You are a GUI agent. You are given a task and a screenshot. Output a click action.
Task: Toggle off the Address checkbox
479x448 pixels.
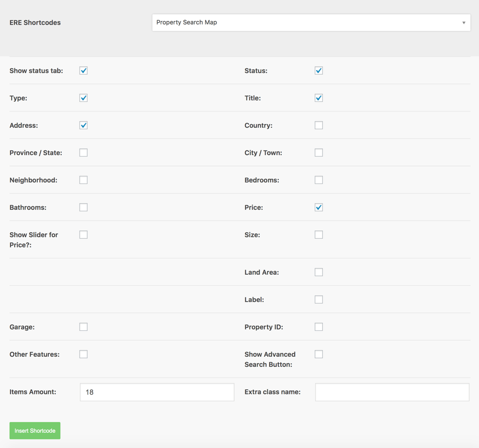pyautogui.click(x=84, y=125)
